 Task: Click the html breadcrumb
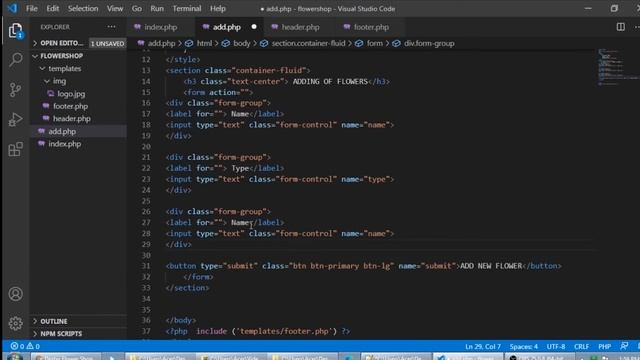click(x=204, y=43)
